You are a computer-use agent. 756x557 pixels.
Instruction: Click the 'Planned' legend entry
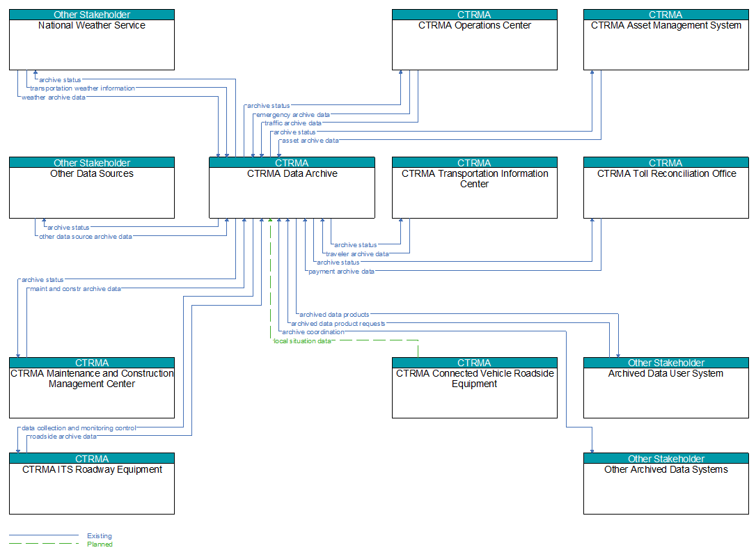pyautogui.click(x=100, y=544)
